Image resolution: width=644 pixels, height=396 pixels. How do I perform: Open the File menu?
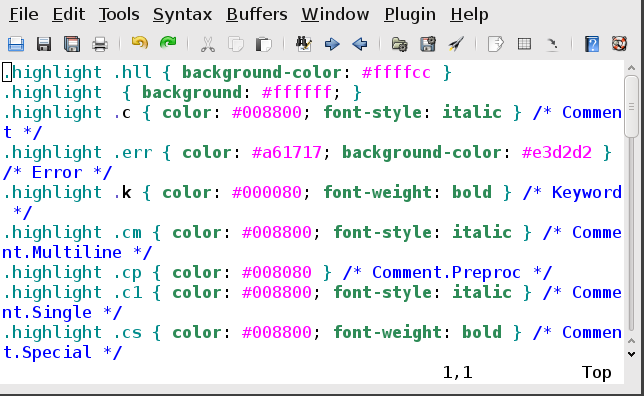(24, 15)
